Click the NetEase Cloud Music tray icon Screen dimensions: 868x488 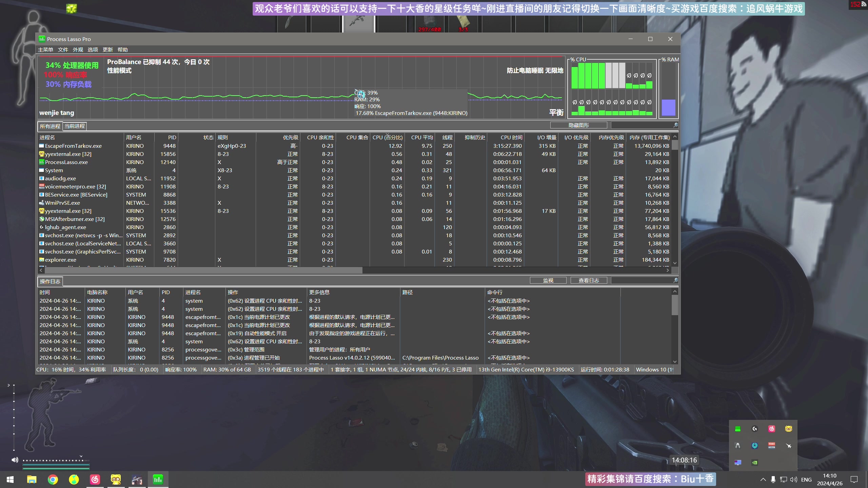point(772,429)
